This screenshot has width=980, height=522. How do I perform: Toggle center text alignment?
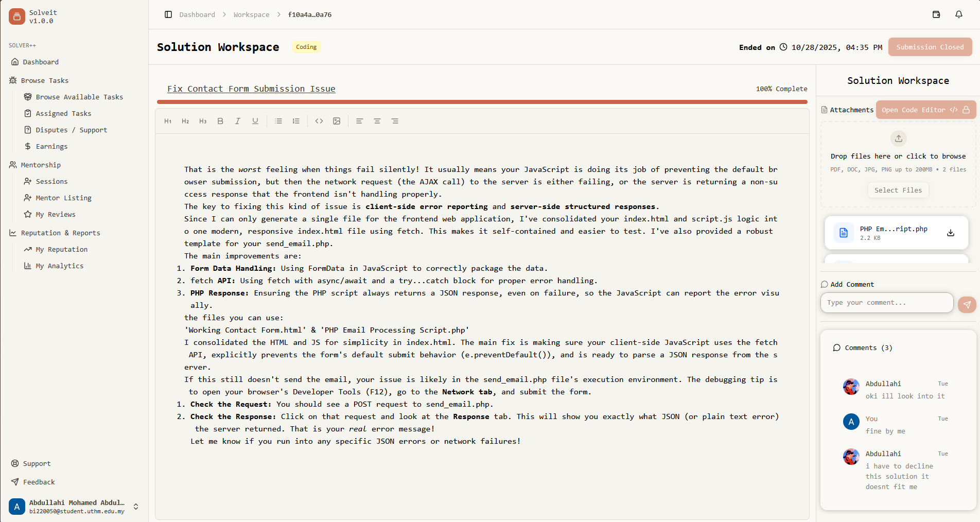pos(377,121)
